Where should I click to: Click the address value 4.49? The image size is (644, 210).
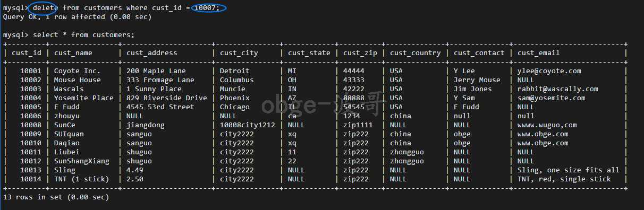[135, 170]
